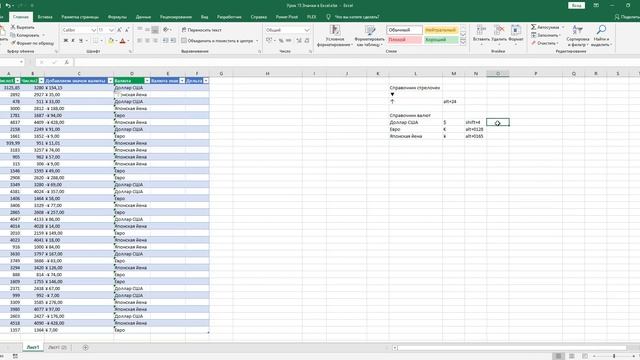Click the Insert Function fx icon
The height and width of the screenshot is (360, 640).
67,62
